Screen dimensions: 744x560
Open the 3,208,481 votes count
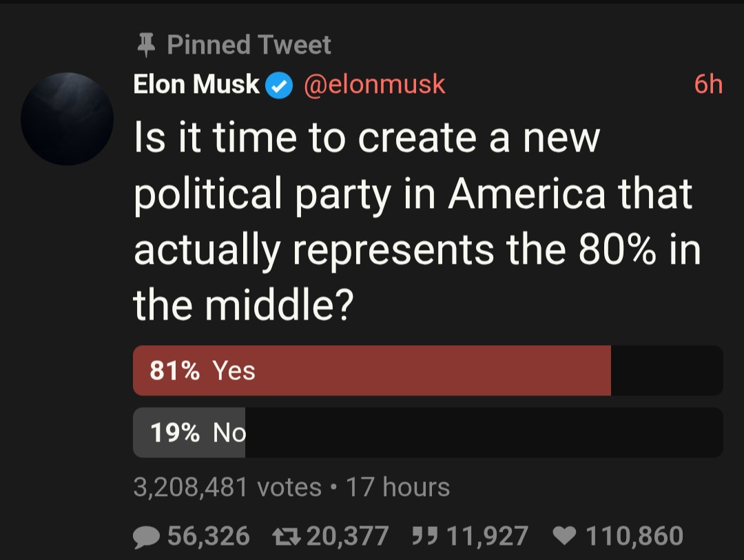tap(228, 488)
